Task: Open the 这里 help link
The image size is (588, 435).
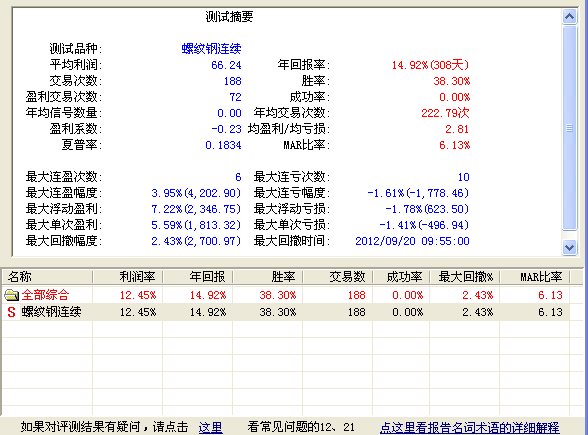Action: 210,427
